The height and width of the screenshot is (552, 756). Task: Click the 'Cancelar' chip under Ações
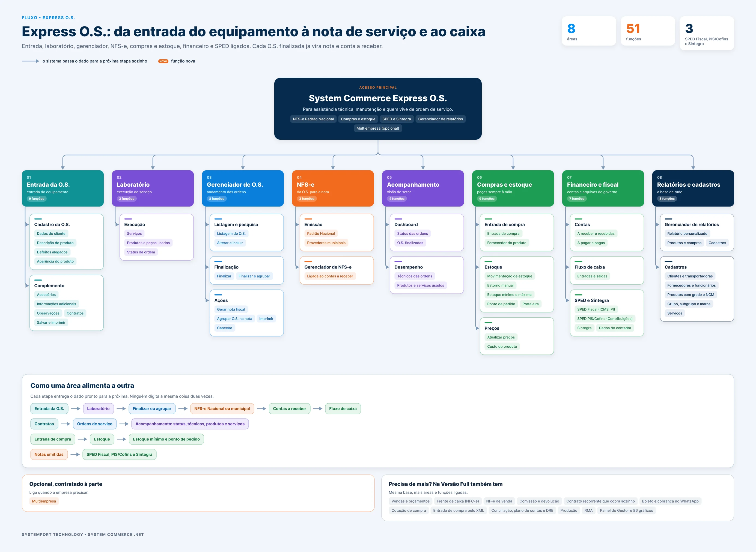(225, 328)
